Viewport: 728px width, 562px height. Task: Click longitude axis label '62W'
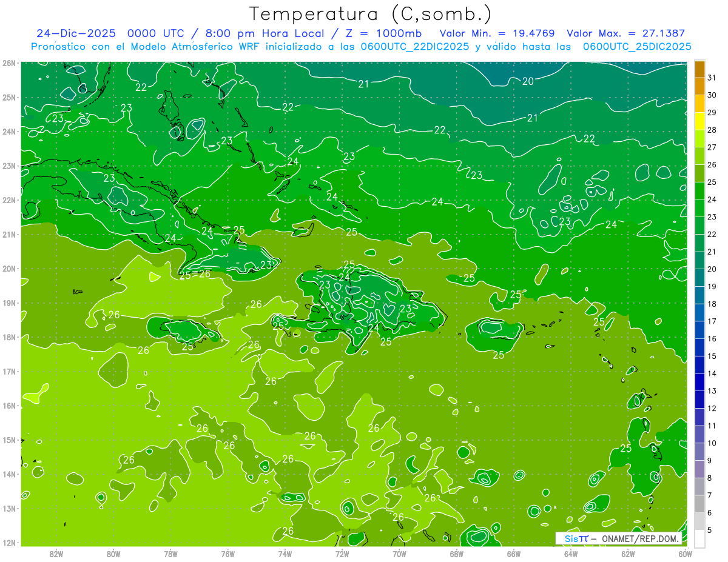click(x=628, y=554)
